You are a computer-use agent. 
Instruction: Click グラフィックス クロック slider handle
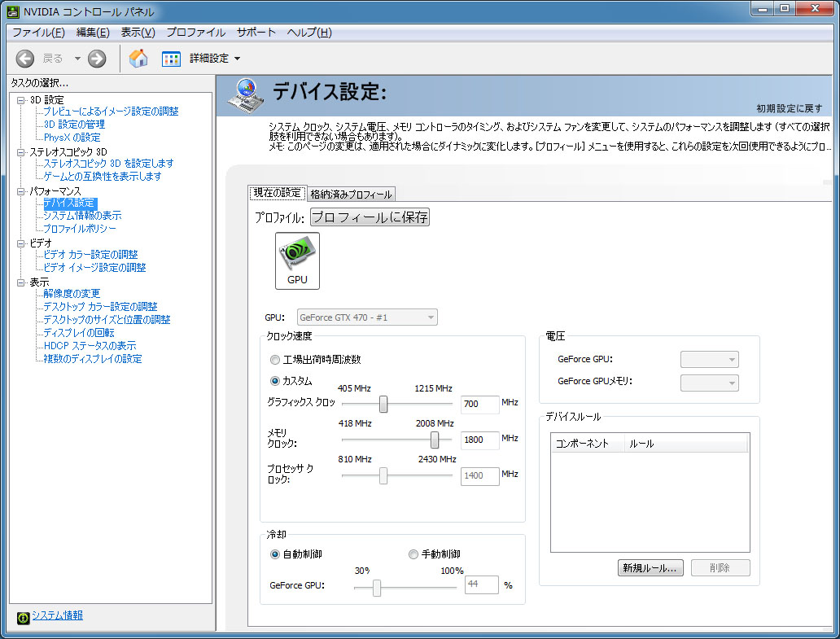383,404
